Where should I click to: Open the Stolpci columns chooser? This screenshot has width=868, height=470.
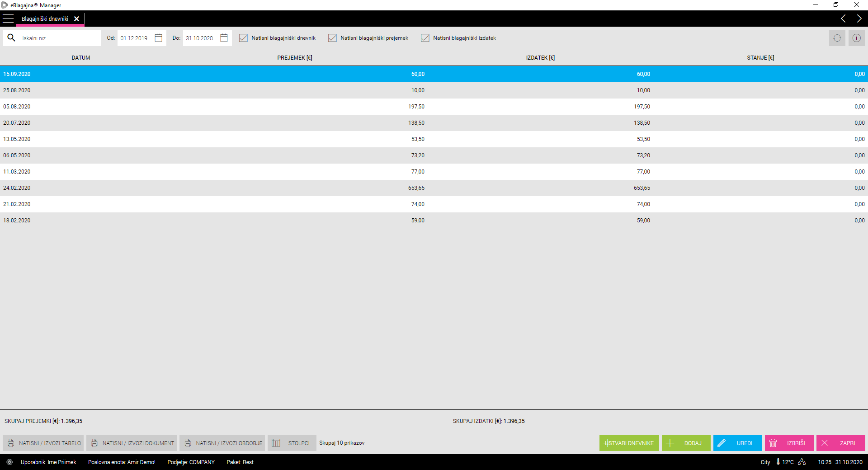(292, 443)
